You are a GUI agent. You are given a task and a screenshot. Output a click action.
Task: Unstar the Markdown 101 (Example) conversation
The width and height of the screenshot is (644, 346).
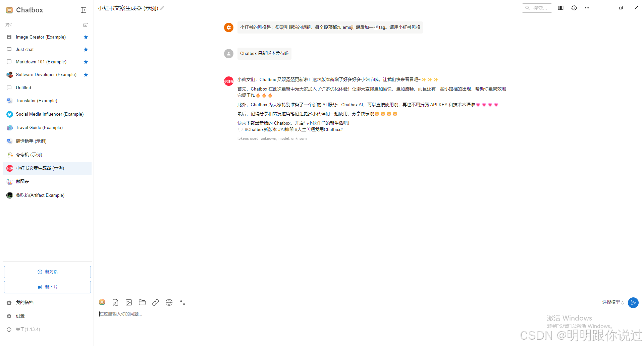click(x=86, y=62)
